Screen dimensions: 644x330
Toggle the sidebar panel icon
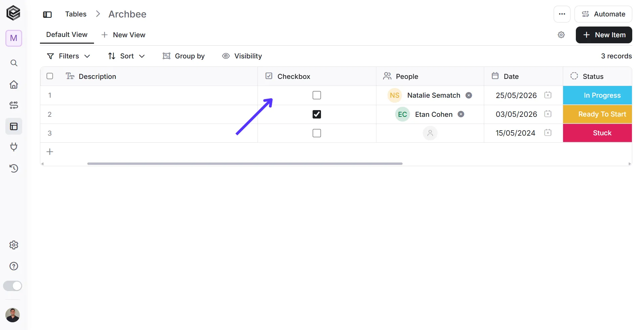[47, 14]
